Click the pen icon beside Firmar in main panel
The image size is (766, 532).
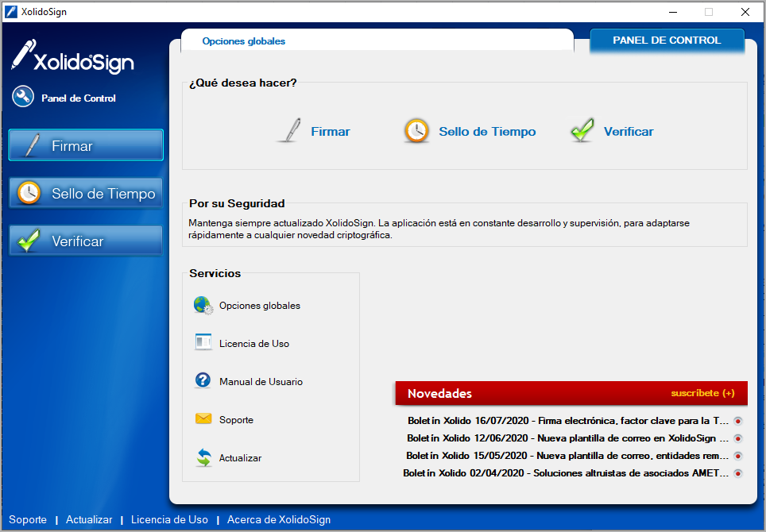291,130
